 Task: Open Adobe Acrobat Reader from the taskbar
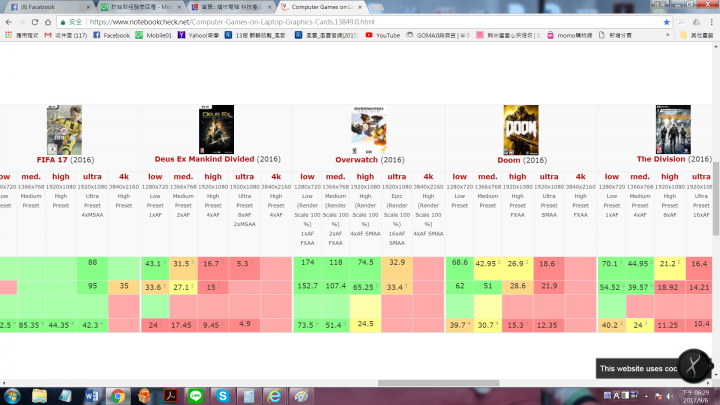170,396
